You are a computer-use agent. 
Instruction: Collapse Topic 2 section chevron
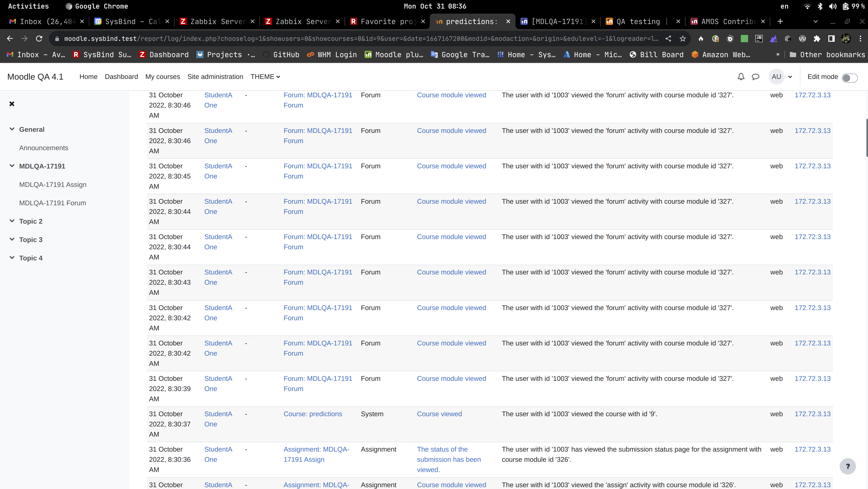click(12, 221)
